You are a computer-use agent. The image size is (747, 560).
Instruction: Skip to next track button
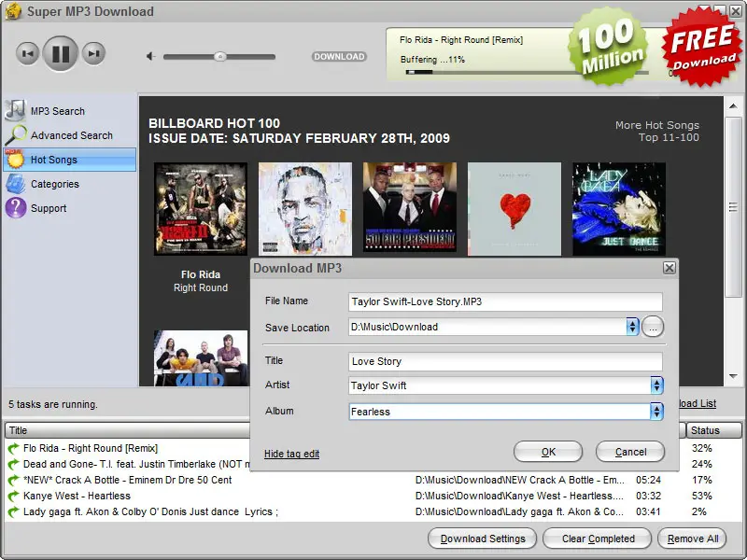[93, 53]
